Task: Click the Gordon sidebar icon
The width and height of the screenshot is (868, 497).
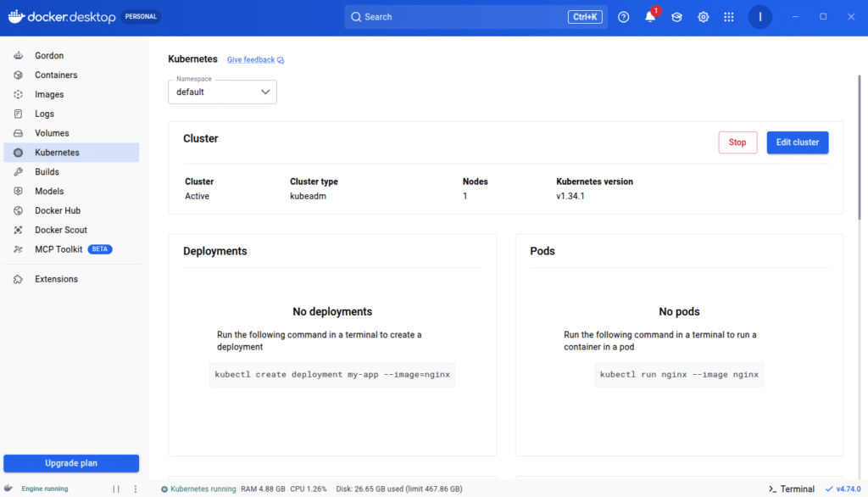Action: tap(19, 55)
